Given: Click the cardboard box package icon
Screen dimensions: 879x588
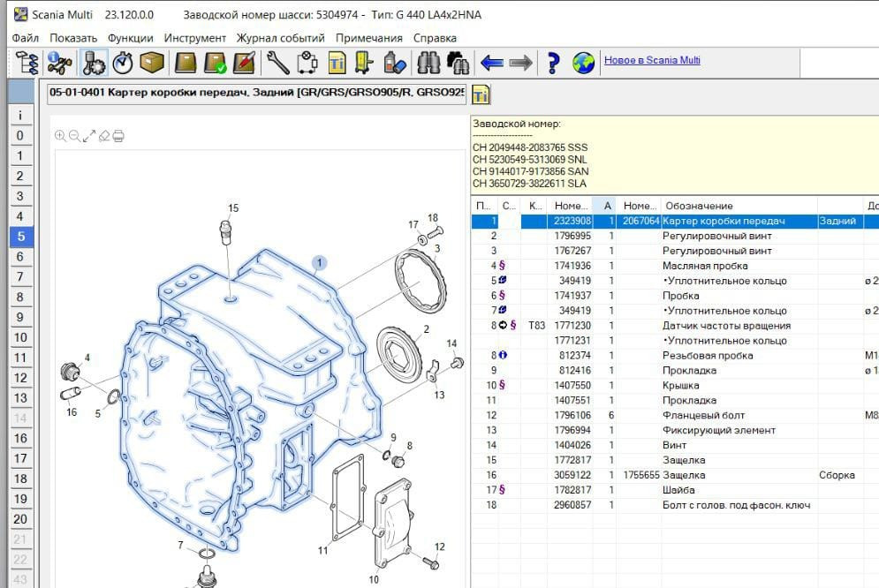Looking at the screenshot, I should 152,63.
